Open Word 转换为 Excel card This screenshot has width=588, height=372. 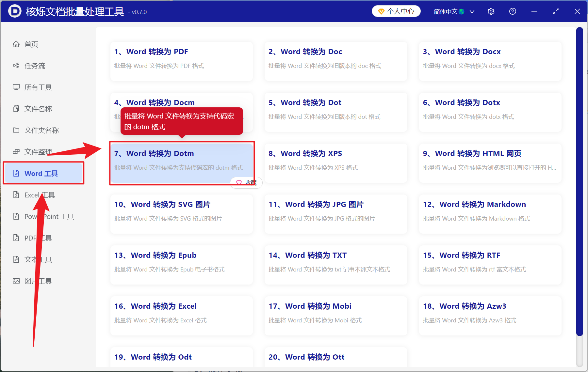pyautogui.click(x=182, y=316)
